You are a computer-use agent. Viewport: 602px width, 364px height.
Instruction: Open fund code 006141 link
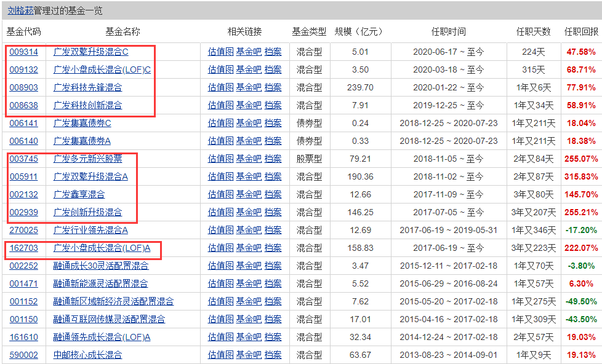(x=24, y=123)
